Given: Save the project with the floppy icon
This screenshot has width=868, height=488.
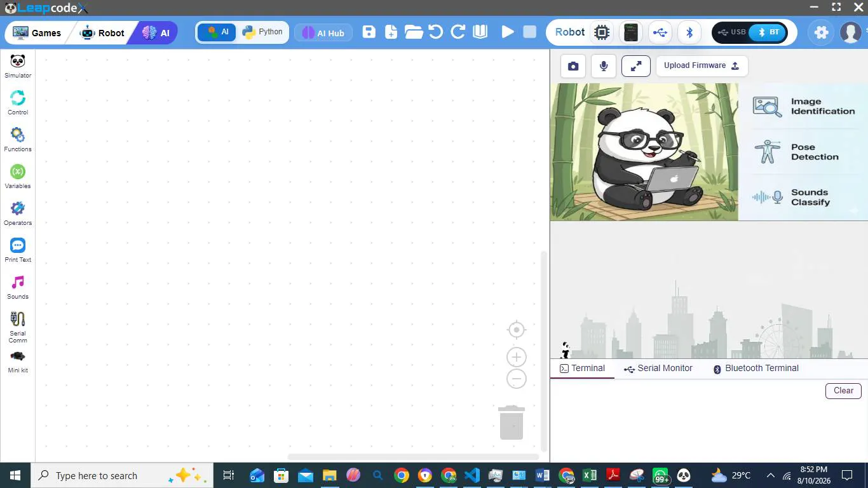Looking at the screenshot, I should (x=369, y=32).
